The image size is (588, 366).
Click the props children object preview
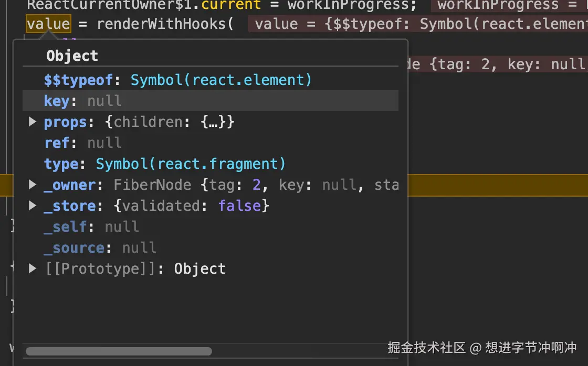[169, 122]
